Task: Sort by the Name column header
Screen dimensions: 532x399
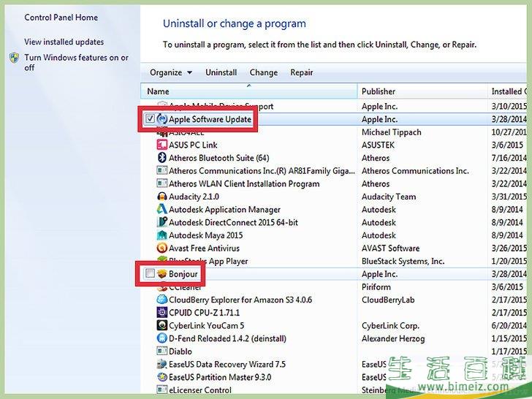Action: [249, 91]
